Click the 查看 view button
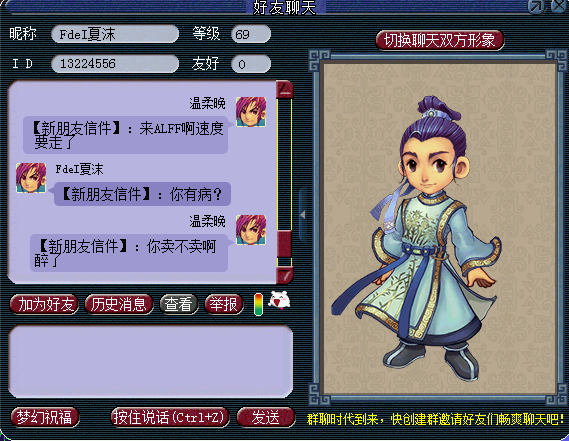Screen dimensions: 569x441 [x=178, y=304]
